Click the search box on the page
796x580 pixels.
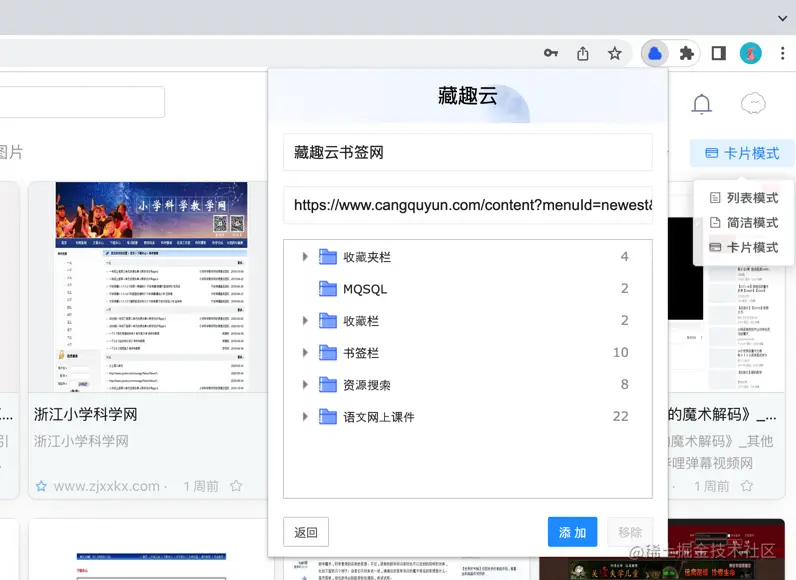coord(82,102)
